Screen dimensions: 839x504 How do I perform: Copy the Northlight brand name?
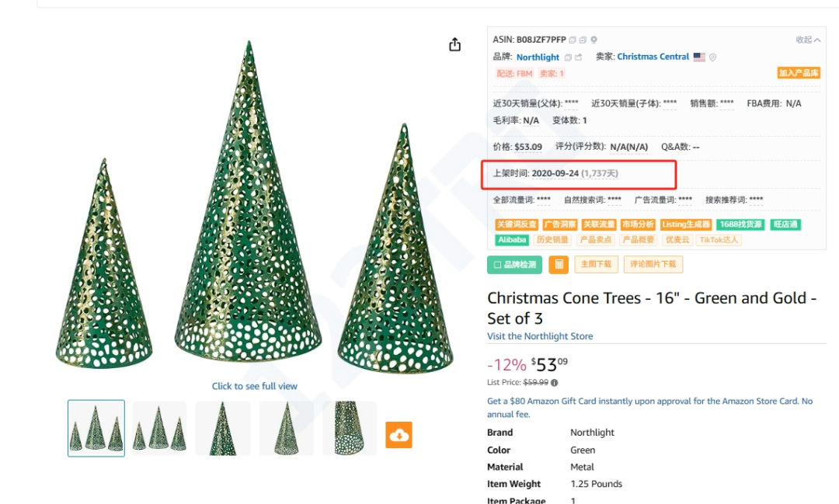[568, 57]
